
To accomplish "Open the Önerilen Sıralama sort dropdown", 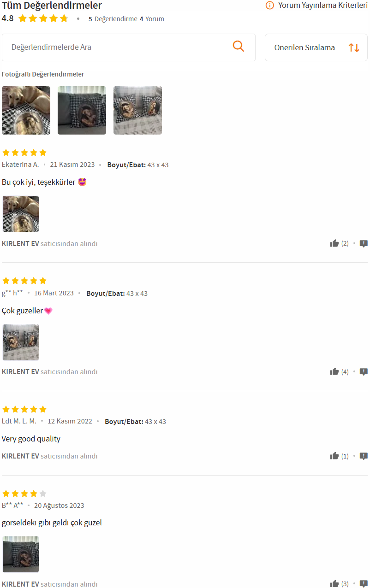I will point(316,47).
